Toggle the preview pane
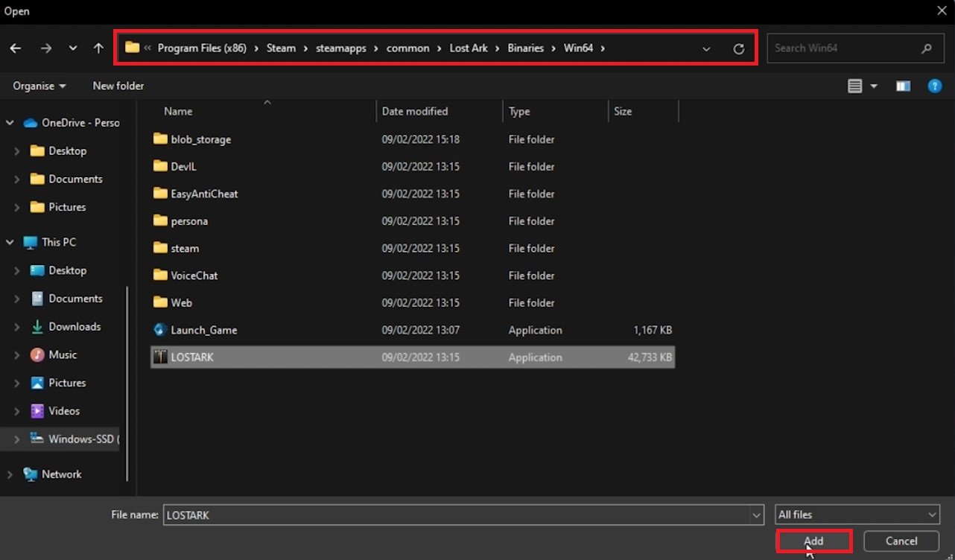 pos(903,86)
